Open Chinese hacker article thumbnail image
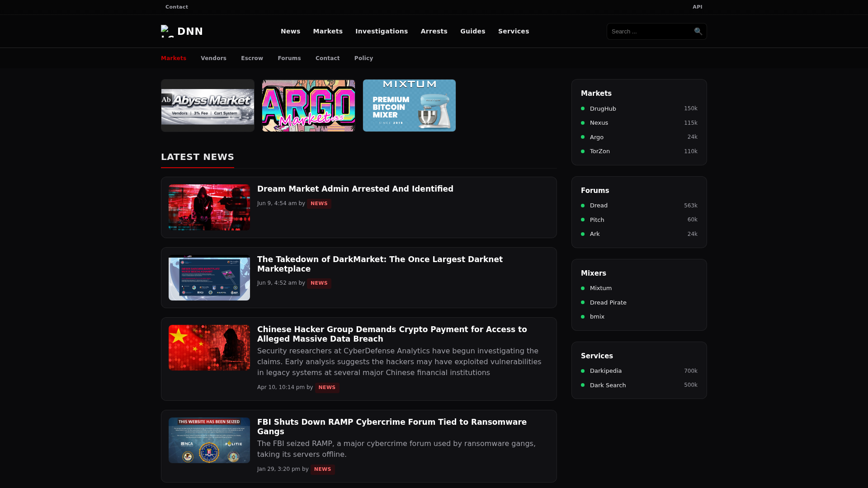868x488 pixels. pyautogui.click(x=209, y=347)
